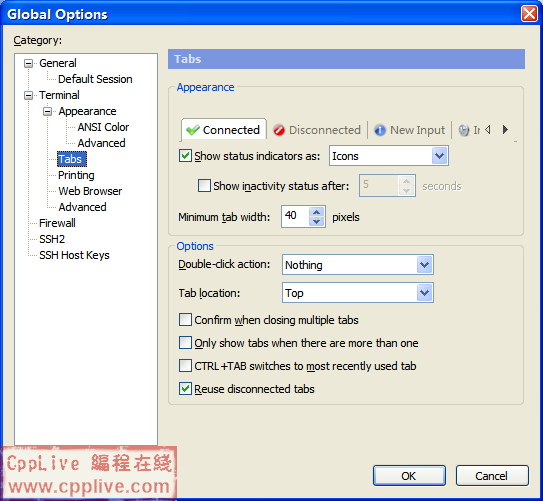Select SSH Host Keys category
The image size is (543, 501).
pos(74,255)
